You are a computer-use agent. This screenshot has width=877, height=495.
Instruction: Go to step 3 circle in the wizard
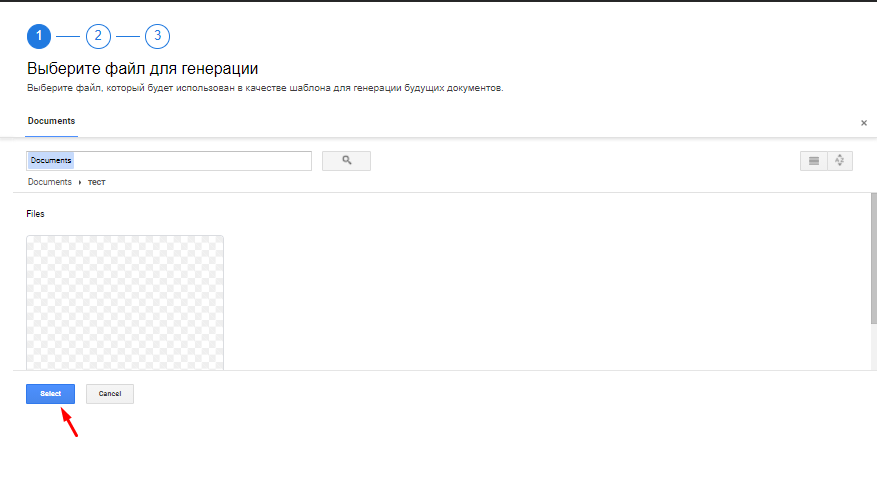tap(157, 37)
